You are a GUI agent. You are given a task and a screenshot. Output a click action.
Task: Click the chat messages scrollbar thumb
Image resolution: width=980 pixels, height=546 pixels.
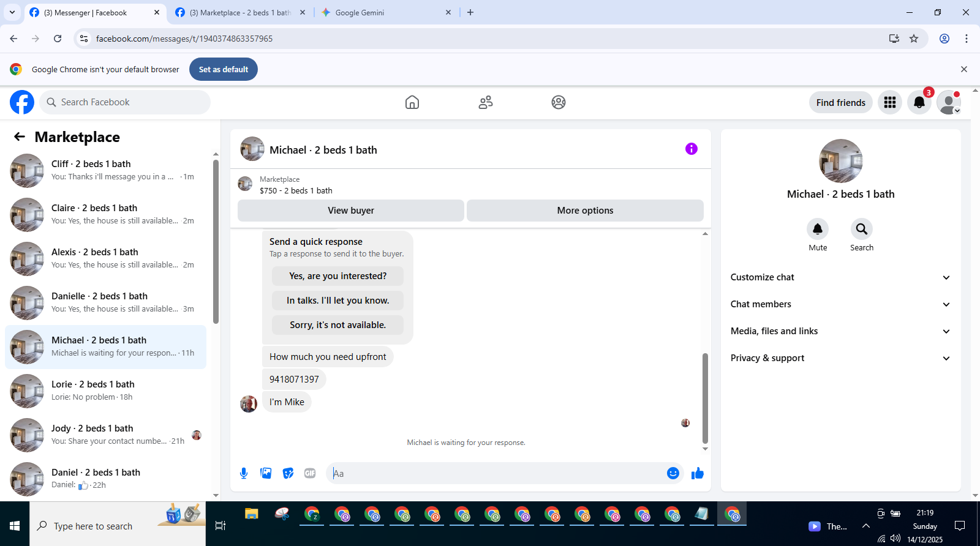(x=705, y=398)
